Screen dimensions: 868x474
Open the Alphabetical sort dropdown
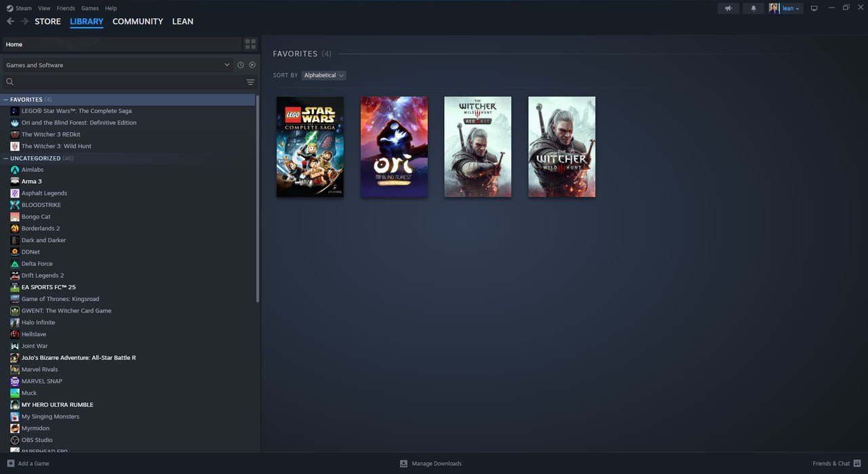pos(323,75)
